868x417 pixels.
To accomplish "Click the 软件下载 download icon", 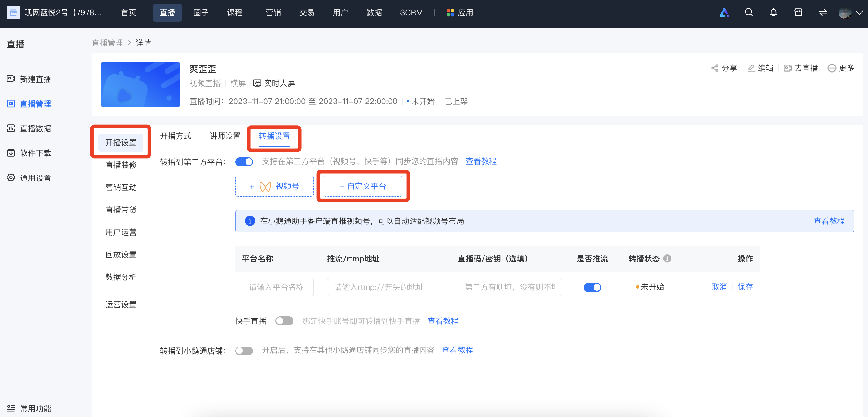I will [11, 153].
